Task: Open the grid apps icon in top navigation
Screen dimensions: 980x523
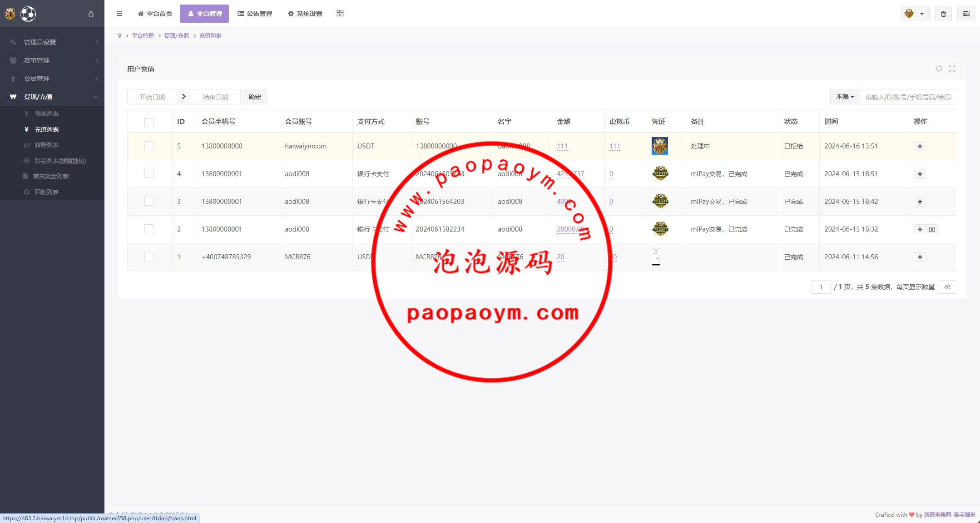Action: click(x=340, y=14)
